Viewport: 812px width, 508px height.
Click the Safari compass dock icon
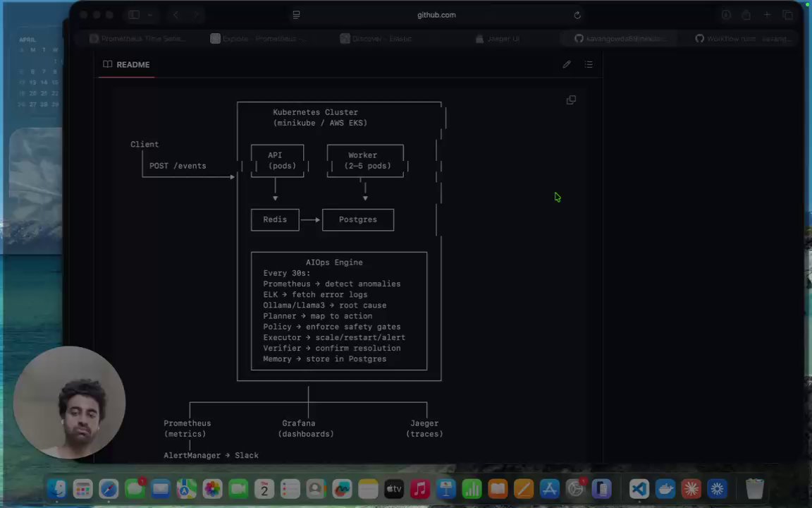click(x=109, y=489)
